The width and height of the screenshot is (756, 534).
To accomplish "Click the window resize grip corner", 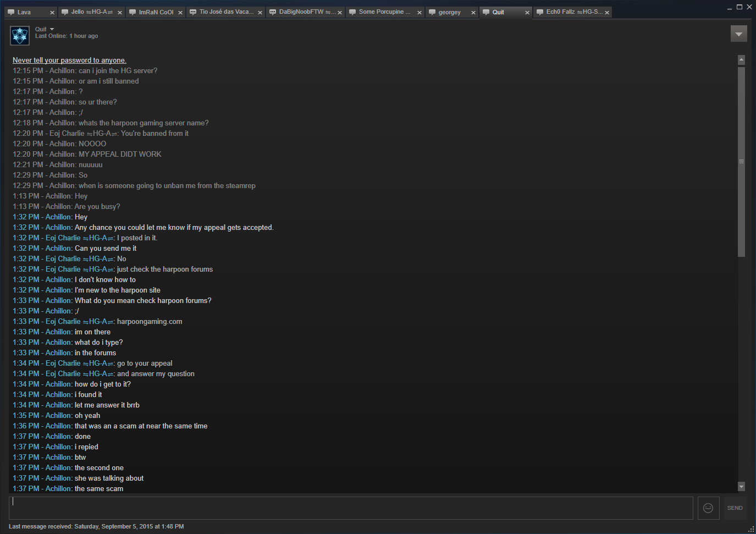I will (x=752, y=530).
